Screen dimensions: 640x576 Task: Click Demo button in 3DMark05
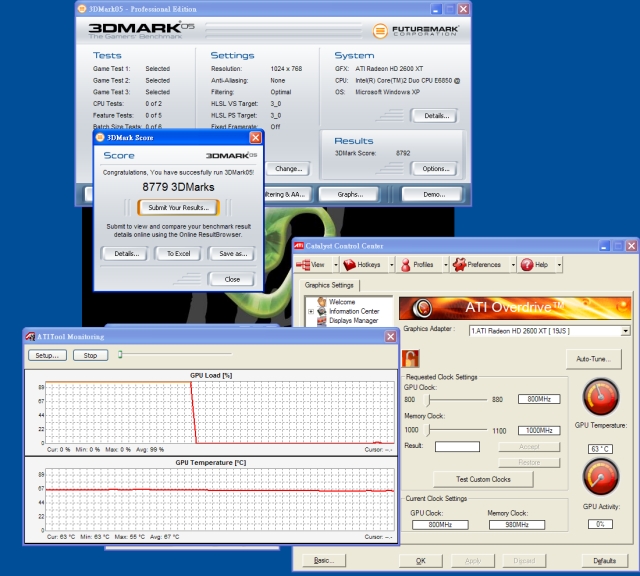[433, 194]
